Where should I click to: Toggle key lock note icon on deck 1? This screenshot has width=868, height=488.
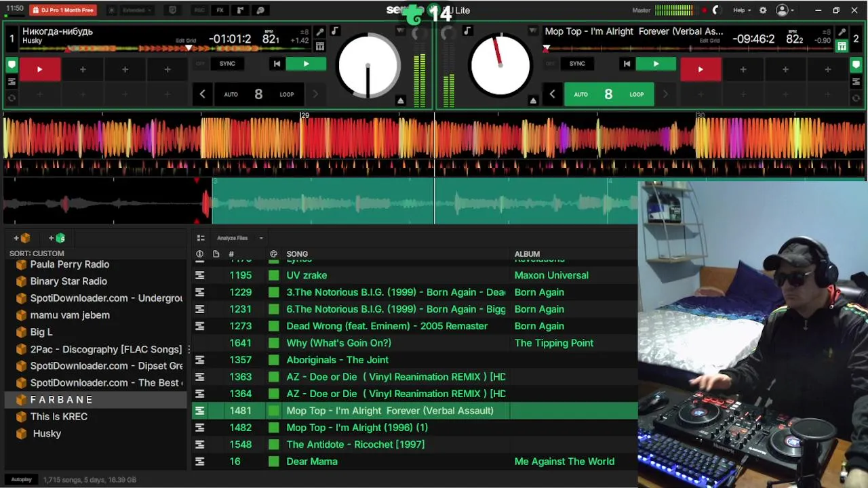coord(334,31)
